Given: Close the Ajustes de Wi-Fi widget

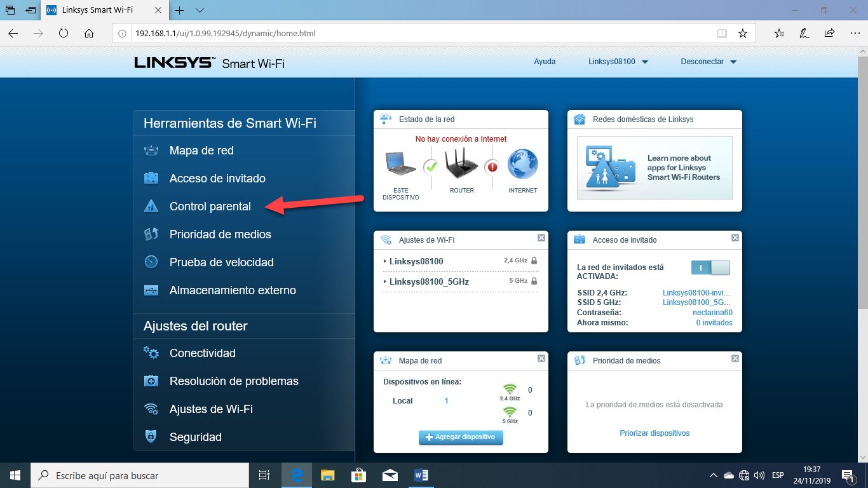Looking at the screenshot, I should [x=541, y=238].
